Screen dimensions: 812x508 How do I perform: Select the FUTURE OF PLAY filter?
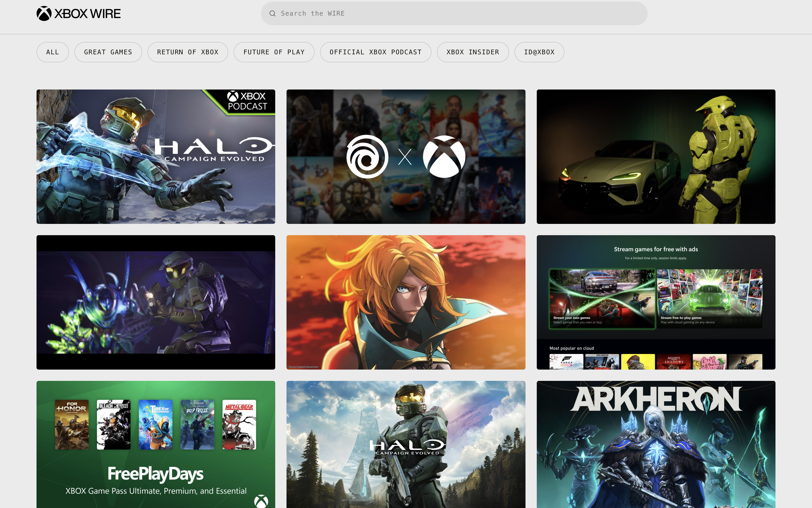[x=274, y=52]
